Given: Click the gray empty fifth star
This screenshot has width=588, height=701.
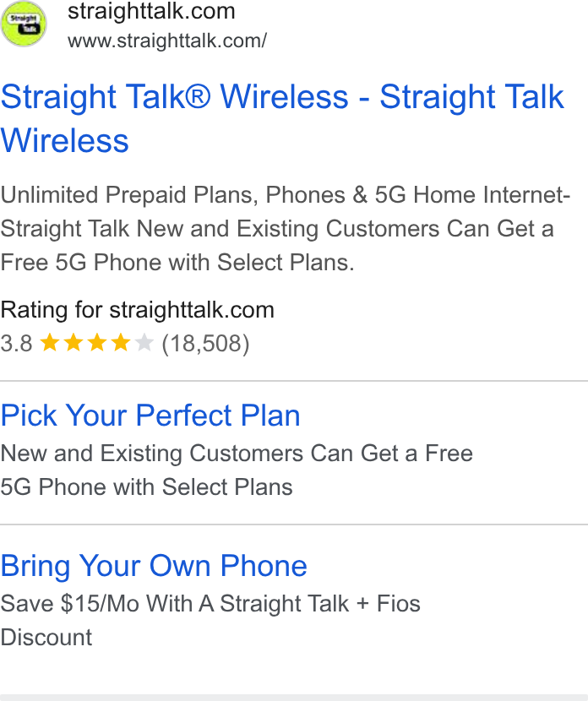Looking at the screenshot, I should click(x=144, y=344).
